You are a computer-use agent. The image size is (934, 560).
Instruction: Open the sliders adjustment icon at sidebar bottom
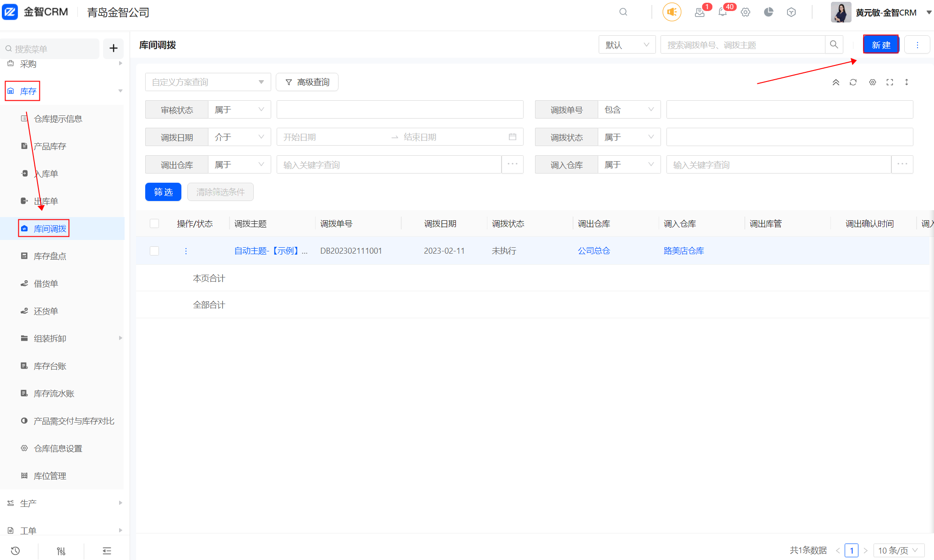point(61,550)
